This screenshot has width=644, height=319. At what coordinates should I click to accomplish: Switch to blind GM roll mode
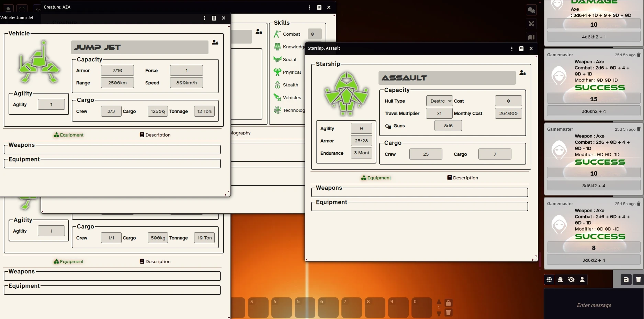point(571,280)
